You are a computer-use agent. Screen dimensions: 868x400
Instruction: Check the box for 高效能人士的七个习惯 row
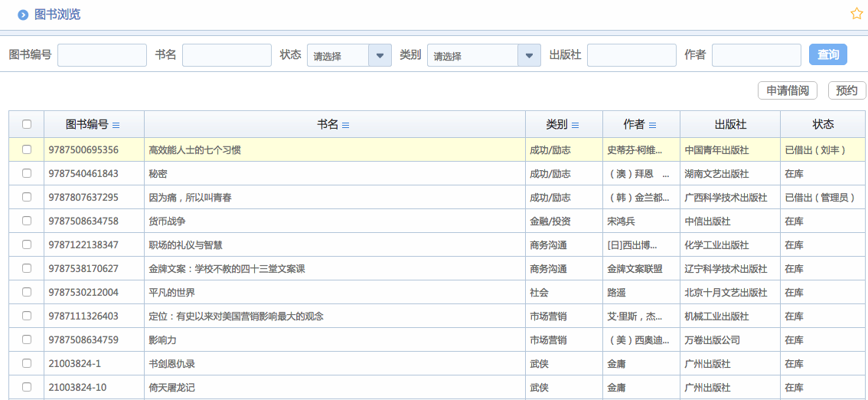coord(27,149)
